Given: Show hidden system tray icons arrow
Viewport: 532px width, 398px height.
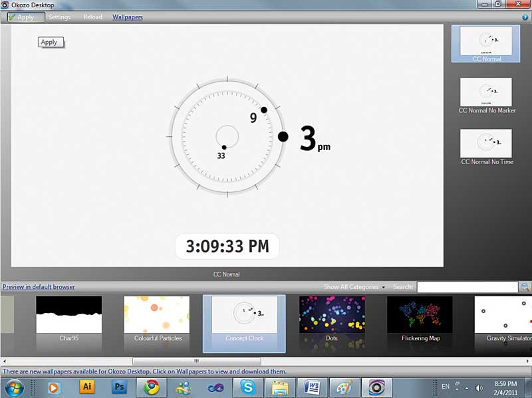Looking at the screenshot, I should coord(467,388).
